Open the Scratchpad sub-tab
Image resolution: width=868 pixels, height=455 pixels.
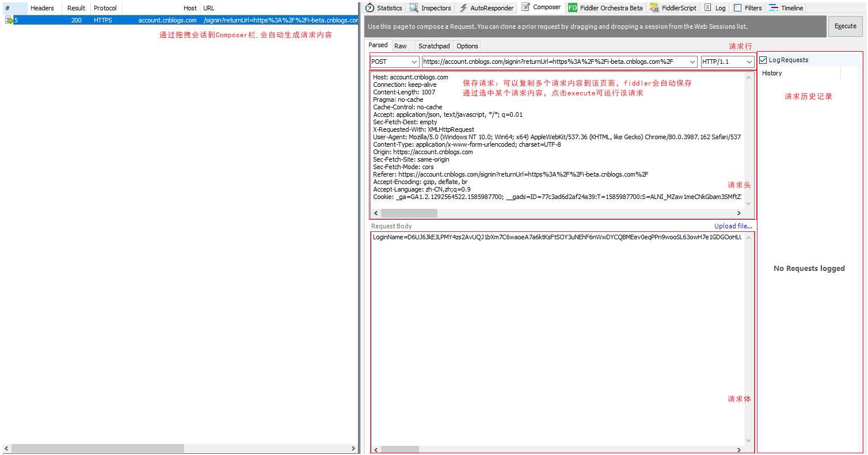pyautogui.click(x=434, y=46)
